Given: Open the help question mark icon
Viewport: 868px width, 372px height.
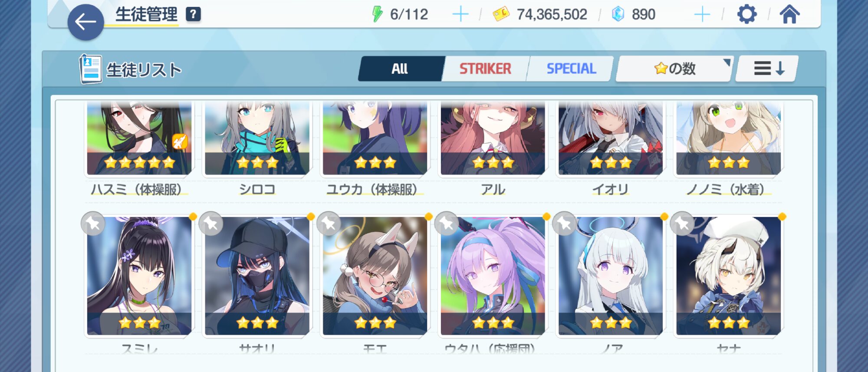Looking at the screenshot, I should point(193,14).
